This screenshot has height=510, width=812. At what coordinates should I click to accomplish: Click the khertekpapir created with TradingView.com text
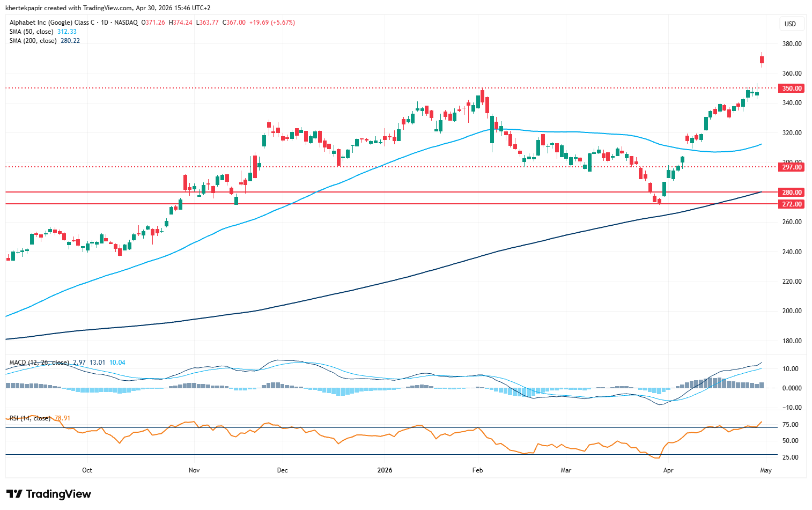click(x=108, y=8)
